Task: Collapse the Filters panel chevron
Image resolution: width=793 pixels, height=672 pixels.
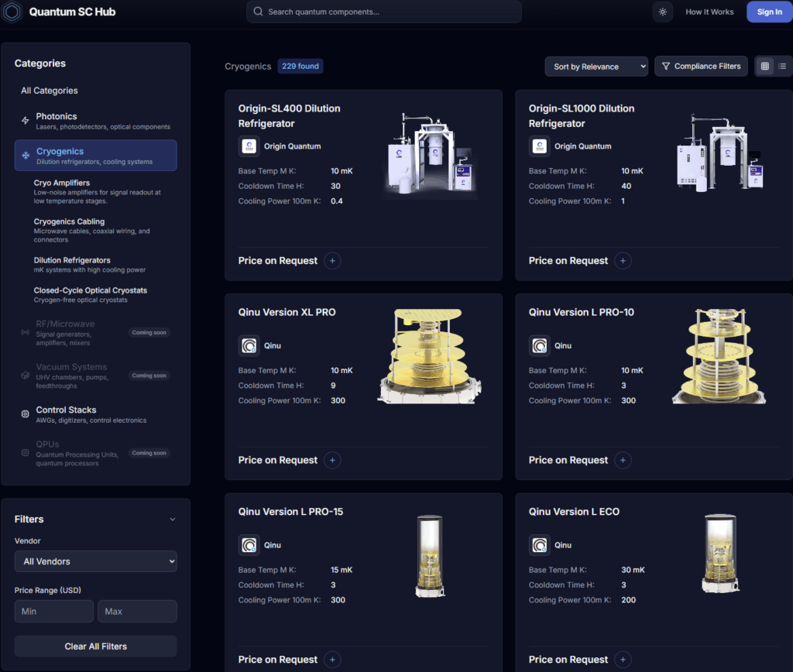Action: click(x=172, y=519)
